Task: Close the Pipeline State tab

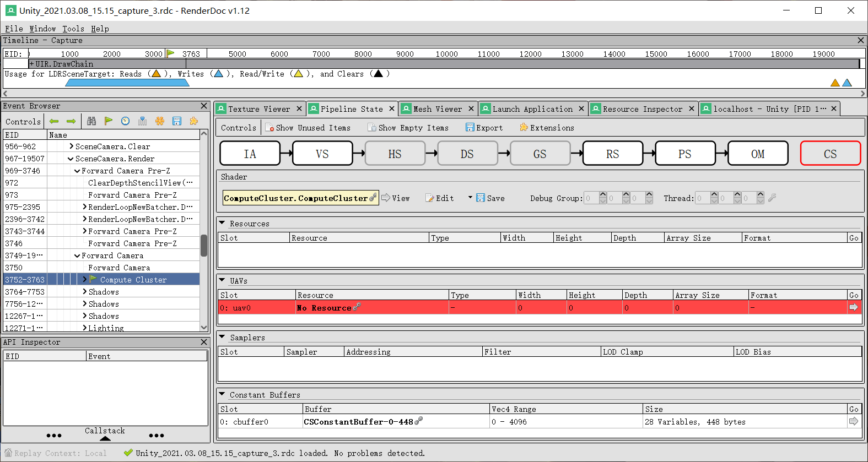Action: click(x=392, y=108)
